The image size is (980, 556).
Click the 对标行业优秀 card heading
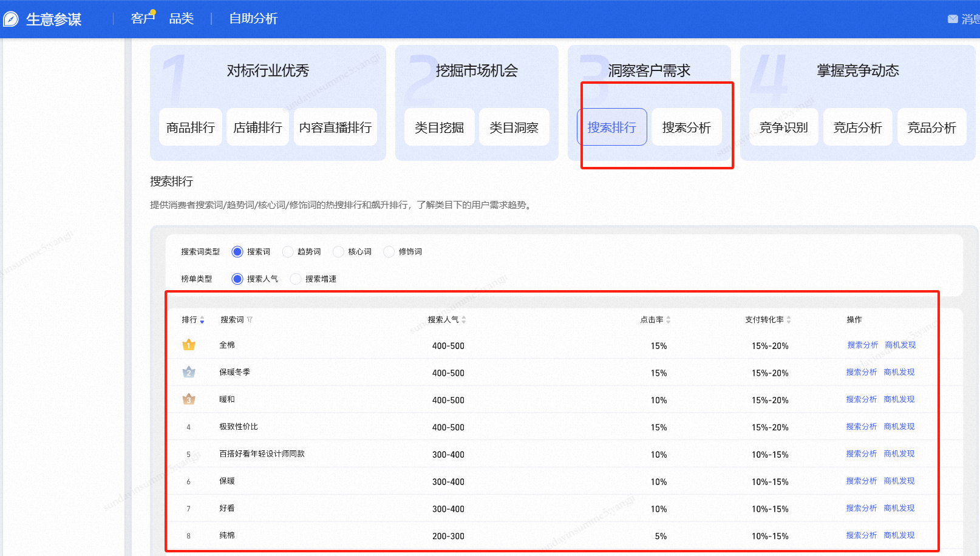(x=268, y=70)
